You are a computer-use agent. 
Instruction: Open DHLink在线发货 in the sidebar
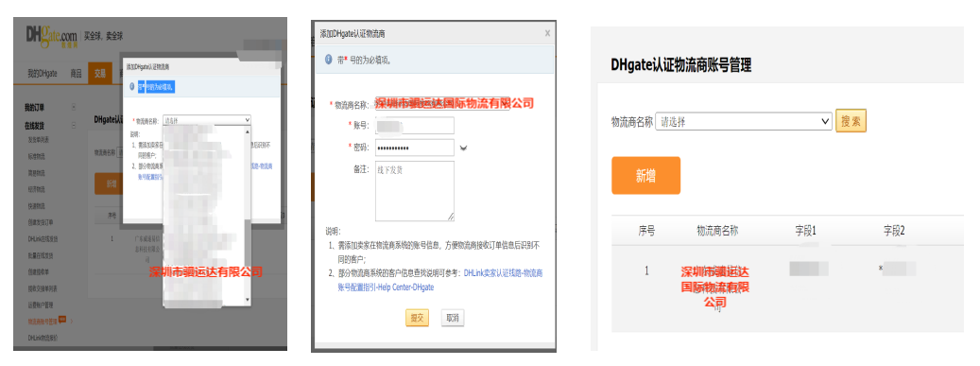[x=43, y=239]
